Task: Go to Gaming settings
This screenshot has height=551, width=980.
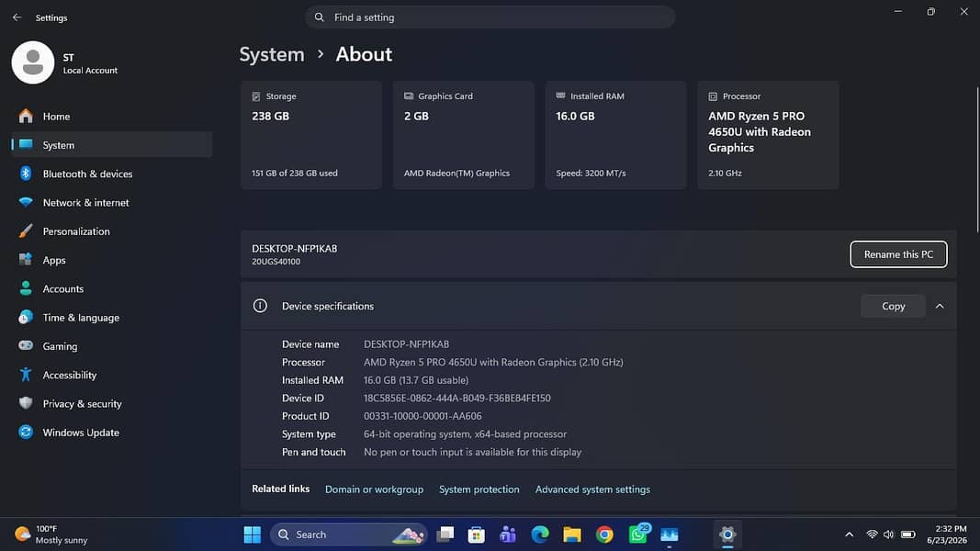Action: pyautogui.click(x=112, y=346)
